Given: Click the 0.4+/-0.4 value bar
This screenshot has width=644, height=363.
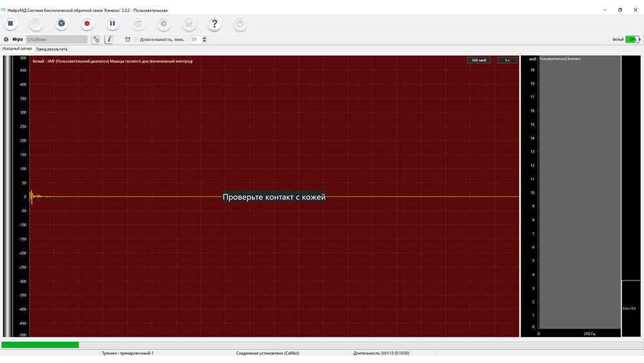Looking at the screenshot, I should click(x=631, y=308).
